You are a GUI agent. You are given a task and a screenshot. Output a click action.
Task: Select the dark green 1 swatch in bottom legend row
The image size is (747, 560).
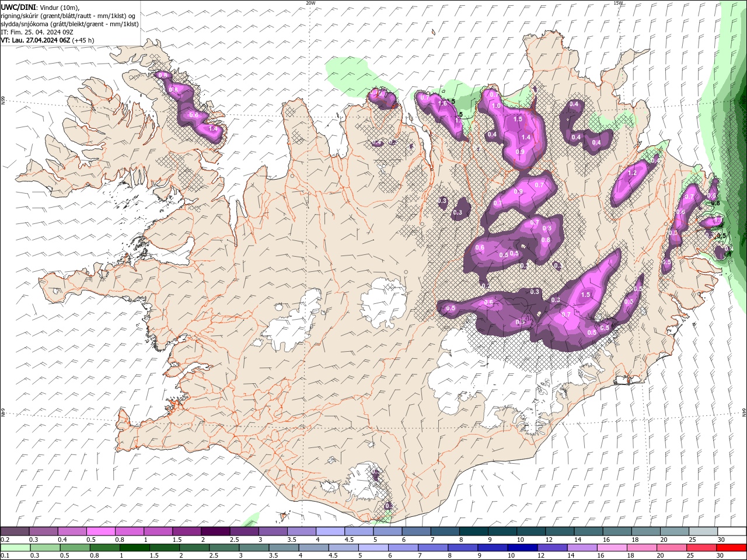click(x=134, y=548)
